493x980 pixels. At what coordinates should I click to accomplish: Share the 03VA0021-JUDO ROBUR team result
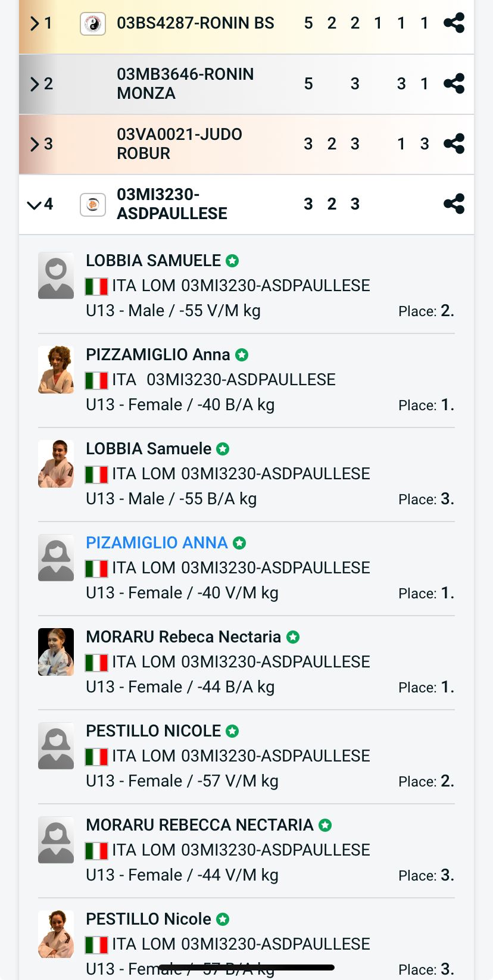[454, 143]
